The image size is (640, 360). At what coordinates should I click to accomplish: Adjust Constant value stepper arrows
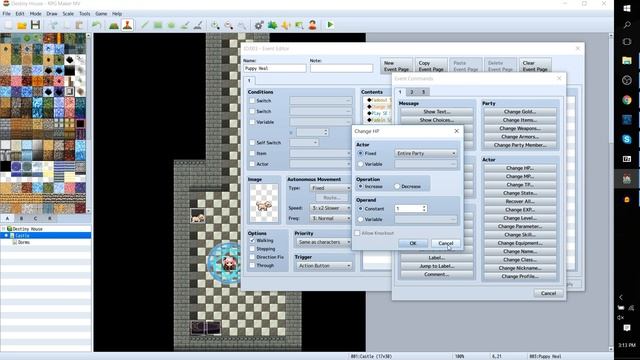(424, 209)
